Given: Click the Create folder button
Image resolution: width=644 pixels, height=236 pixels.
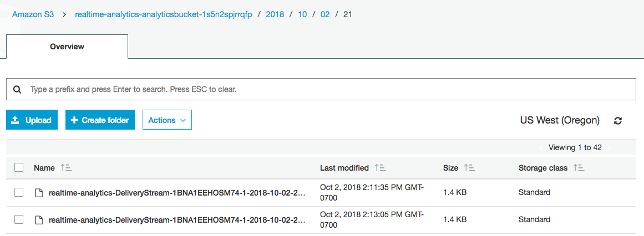Looking at the screenshot, I should (x=100, y=120).
